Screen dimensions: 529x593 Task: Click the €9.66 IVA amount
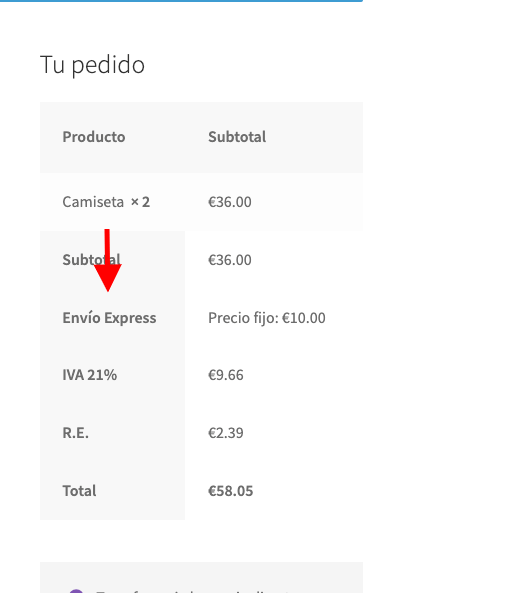(226, 375)
